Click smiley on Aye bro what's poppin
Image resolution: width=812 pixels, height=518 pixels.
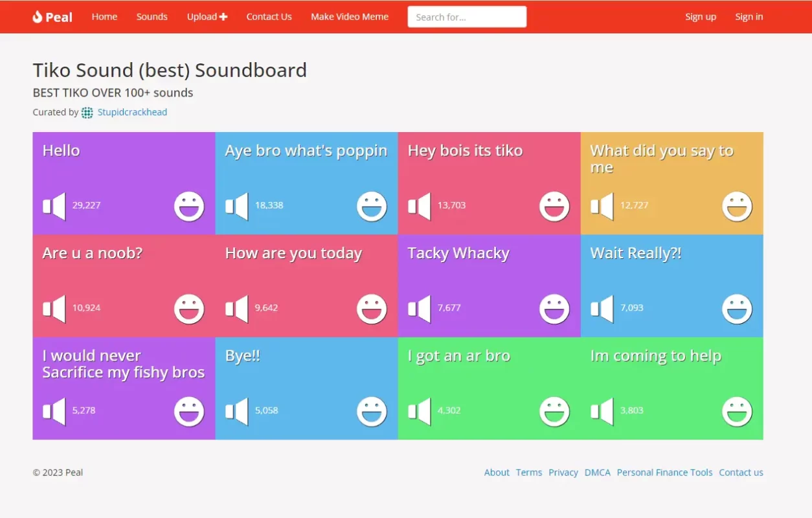[372, 207]
